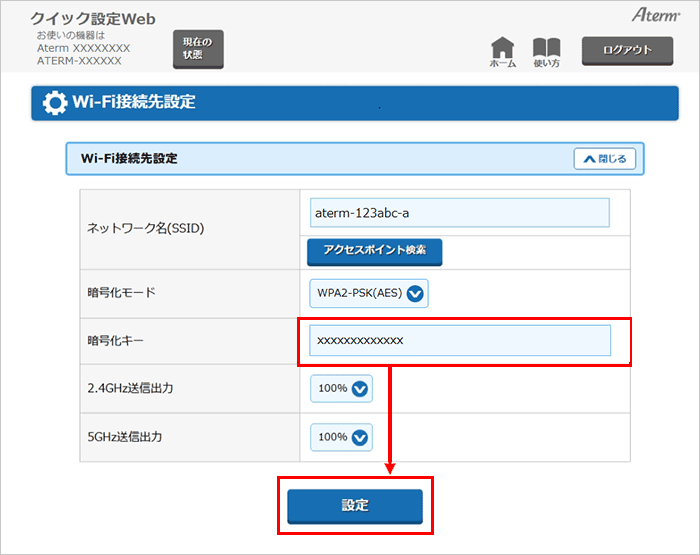
Task: Open the 使い方 book icon
Action: click(x=546, y=51)
